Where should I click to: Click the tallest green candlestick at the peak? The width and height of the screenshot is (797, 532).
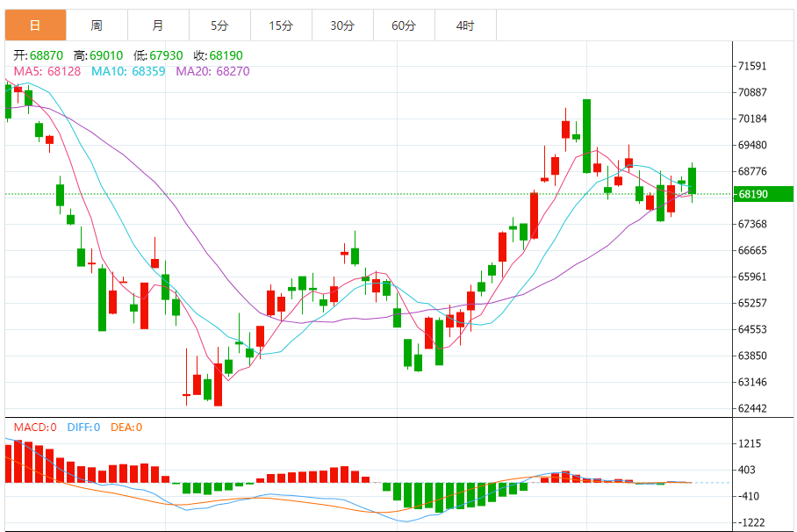(586, 136)
